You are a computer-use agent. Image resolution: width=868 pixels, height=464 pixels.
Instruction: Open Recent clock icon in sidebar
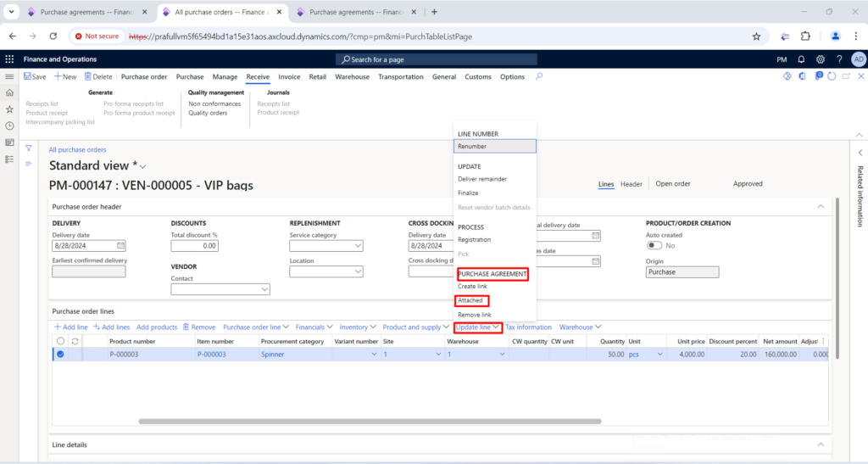click(9, 126)
